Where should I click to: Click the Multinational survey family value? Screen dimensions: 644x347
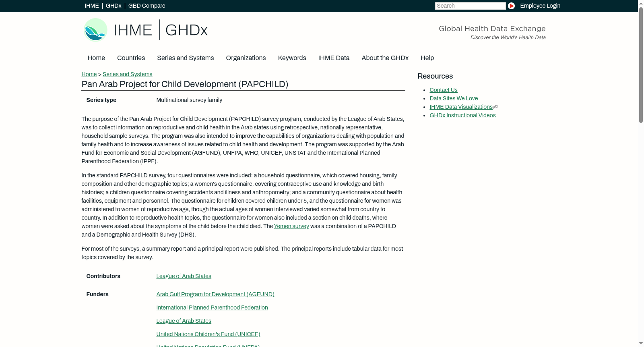pos(189,100)
